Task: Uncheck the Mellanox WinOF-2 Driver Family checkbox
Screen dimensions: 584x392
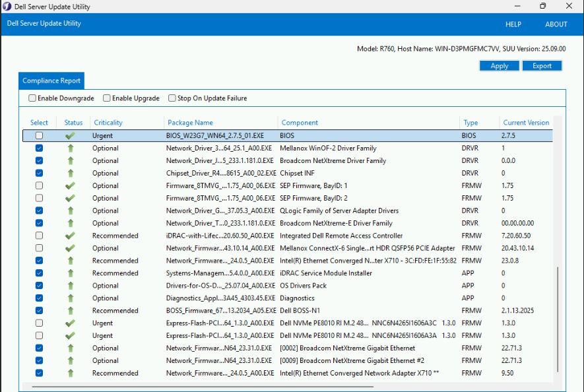Action: point(39,148)
